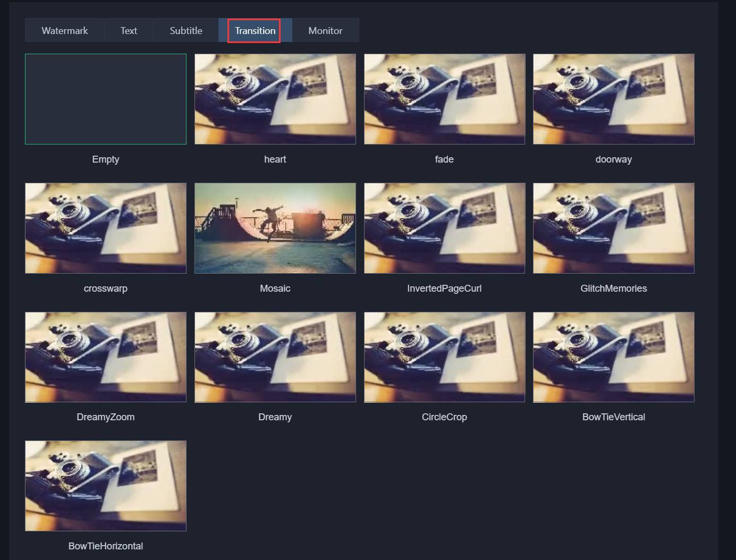Image resolution: width=736 pixels, height=560 pixels.
Task: Pick the BowTieVertical transition thumbnail
Action: click(614, 357)
